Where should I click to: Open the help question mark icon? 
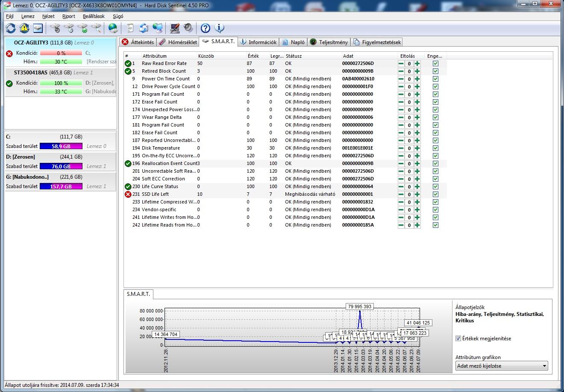(x=206, y=28)
